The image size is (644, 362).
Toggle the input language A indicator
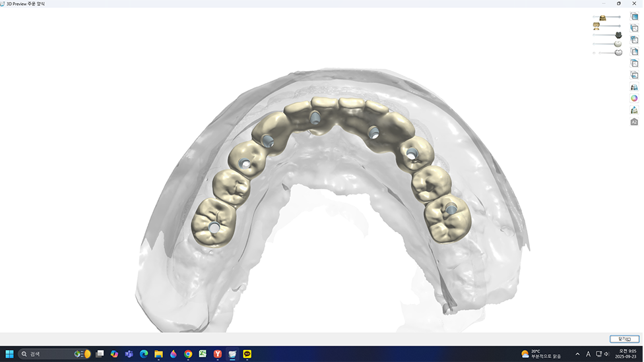588,354
